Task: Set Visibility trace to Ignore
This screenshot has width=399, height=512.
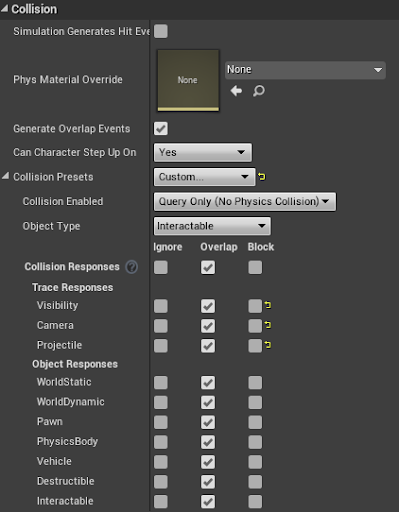Action: tap(161, 306)
